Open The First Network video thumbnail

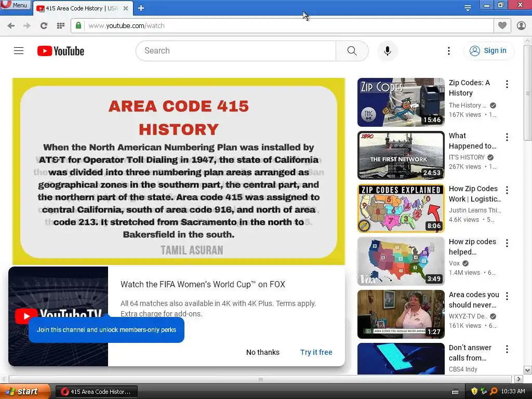401,155
